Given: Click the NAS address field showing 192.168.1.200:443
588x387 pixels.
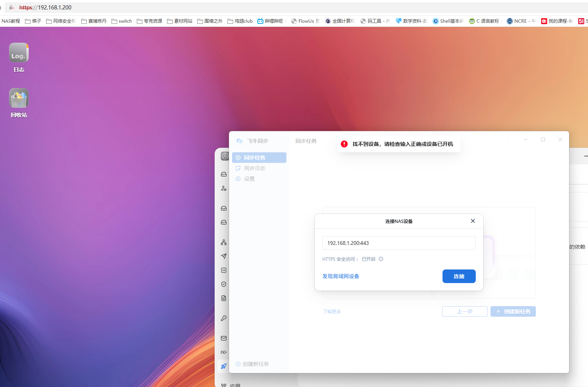Looking at the screenshot, I should 399,243.
